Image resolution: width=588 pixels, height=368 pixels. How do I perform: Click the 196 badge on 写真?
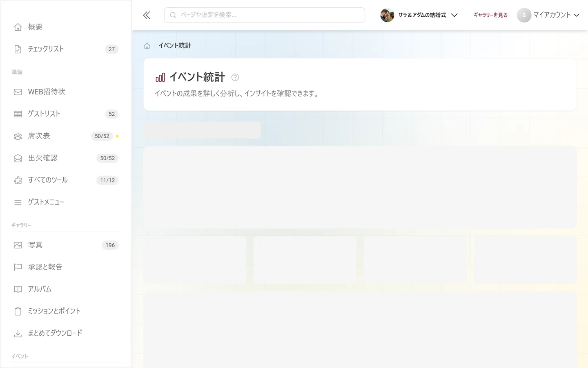tap(110, 245)
